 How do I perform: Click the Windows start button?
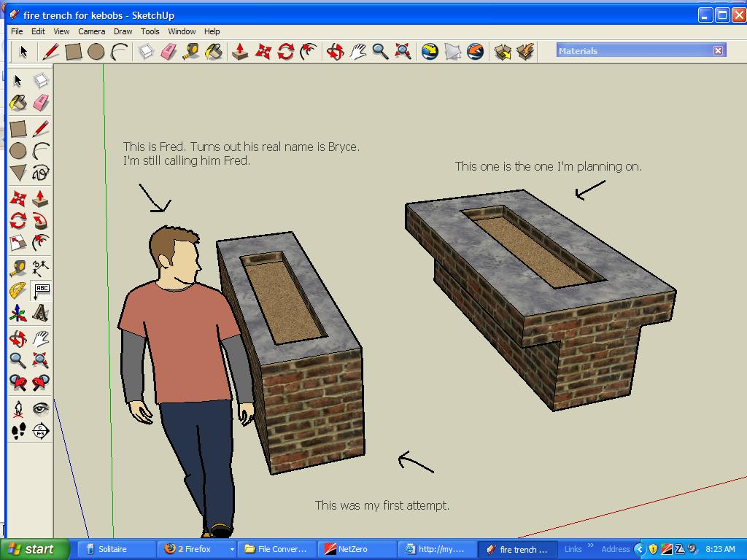(34, 549)
